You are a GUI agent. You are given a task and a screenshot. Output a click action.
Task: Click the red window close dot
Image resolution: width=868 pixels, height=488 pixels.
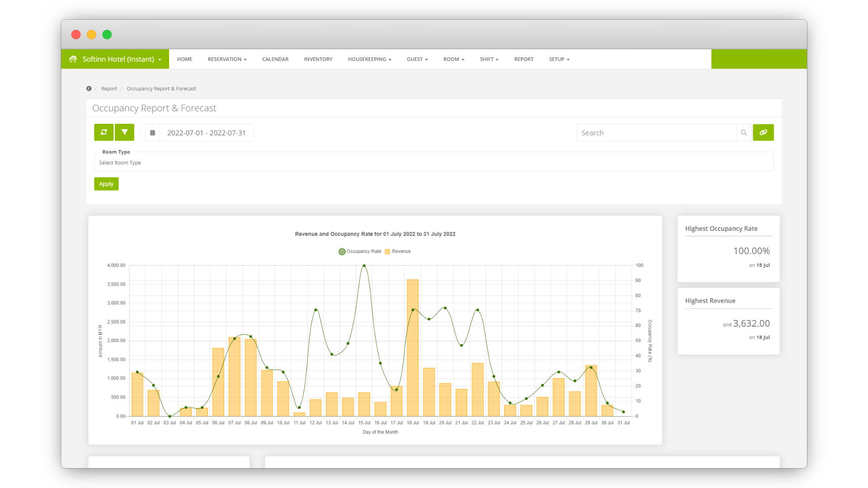coord(76,35)
